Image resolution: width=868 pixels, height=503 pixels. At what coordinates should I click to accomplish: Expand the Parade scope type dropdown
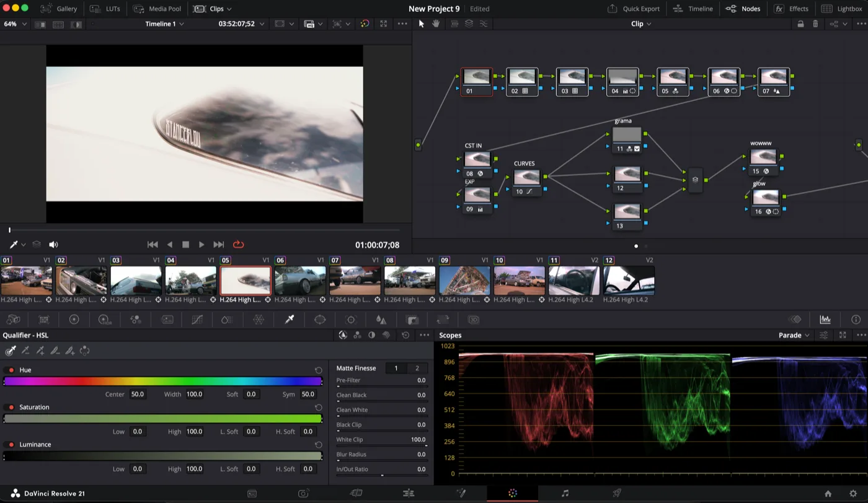point(794,335)
